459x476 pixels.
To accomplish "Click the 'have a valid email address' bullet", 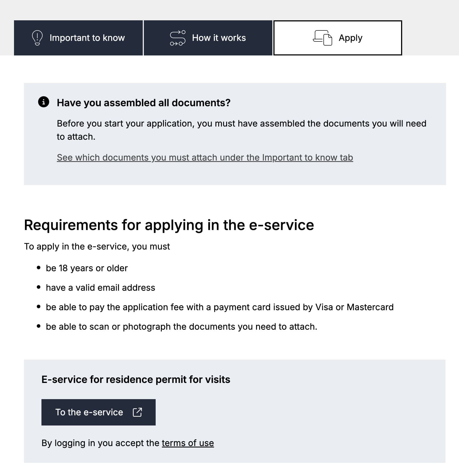I will pos(100,288).
